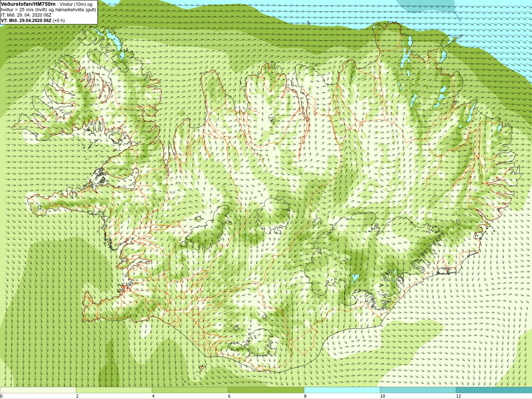This screenshot has height=399, width=532.
Task: Select the turquoise 10–12 m/s swatch
Action: [418, 390]
